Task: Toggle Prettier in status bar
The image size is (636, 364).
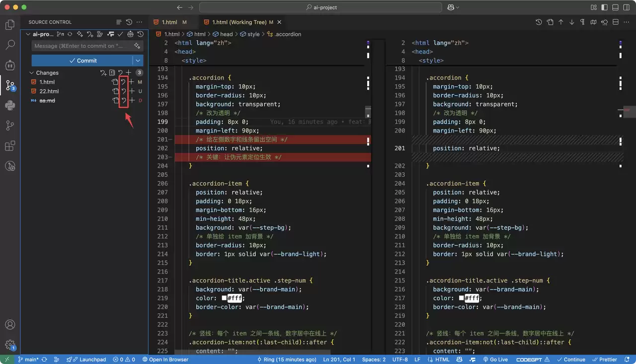Action: point(604,360)
